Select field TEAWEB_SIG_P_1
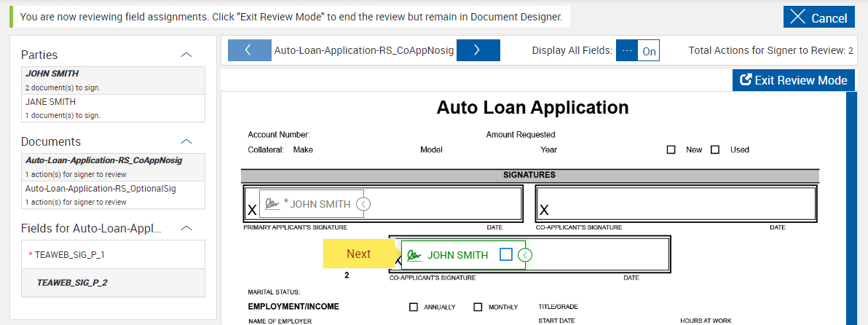Screen dimensions: 868x325 pyautogui.click(x=114, y=255)
